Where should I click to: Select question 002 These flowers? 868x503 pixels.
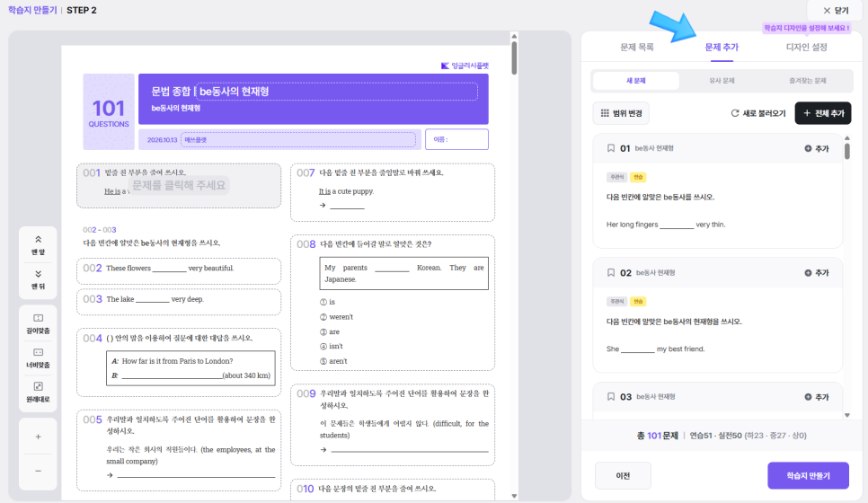point(179,270)
